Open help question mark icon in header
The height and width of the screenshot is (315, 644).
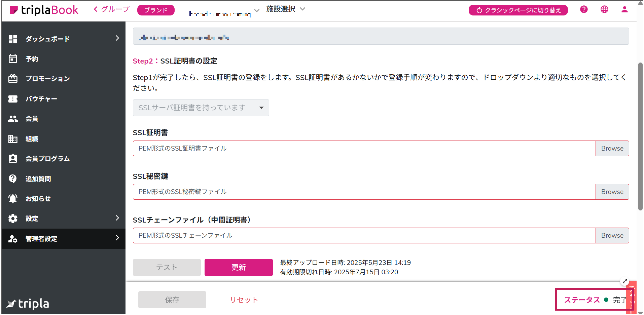tap(584, 9)
